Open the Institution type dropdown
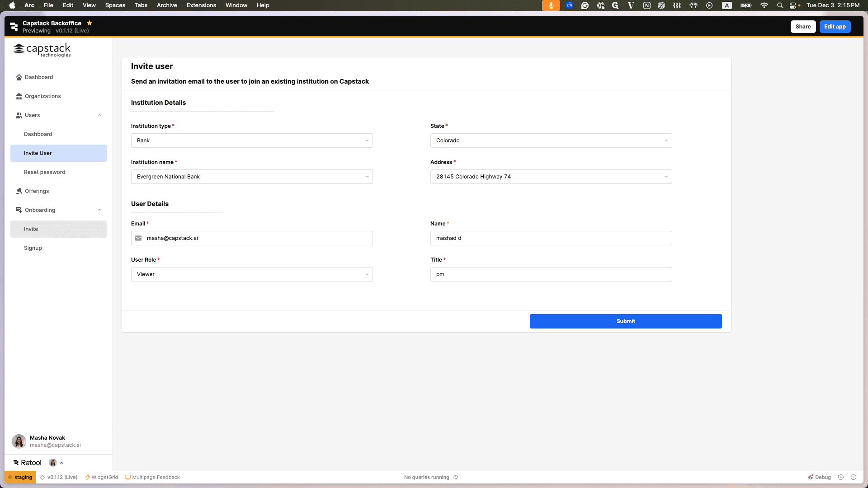868x488 pixels. (252, 141)
